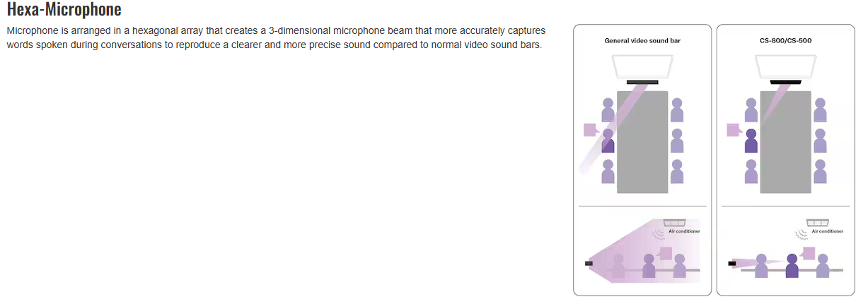Click the dark purple seated person in the right side view
The width and height of the screenshot is (868, 304).
pyautogui.click(x=792, y=266)
